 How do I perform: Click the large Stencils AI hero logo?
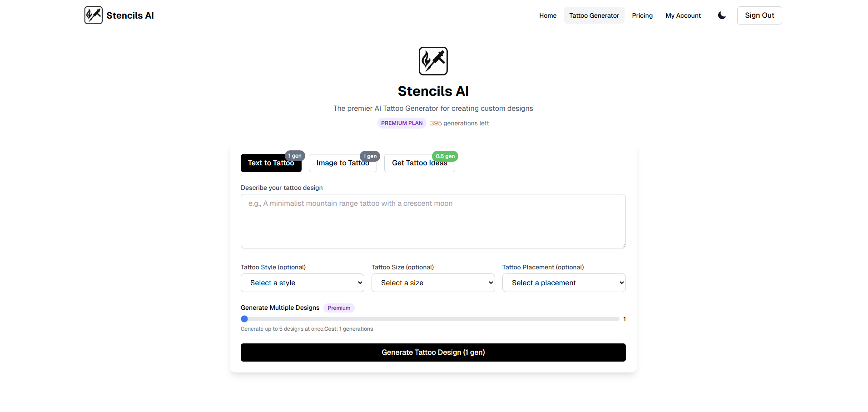coord(433,61)
